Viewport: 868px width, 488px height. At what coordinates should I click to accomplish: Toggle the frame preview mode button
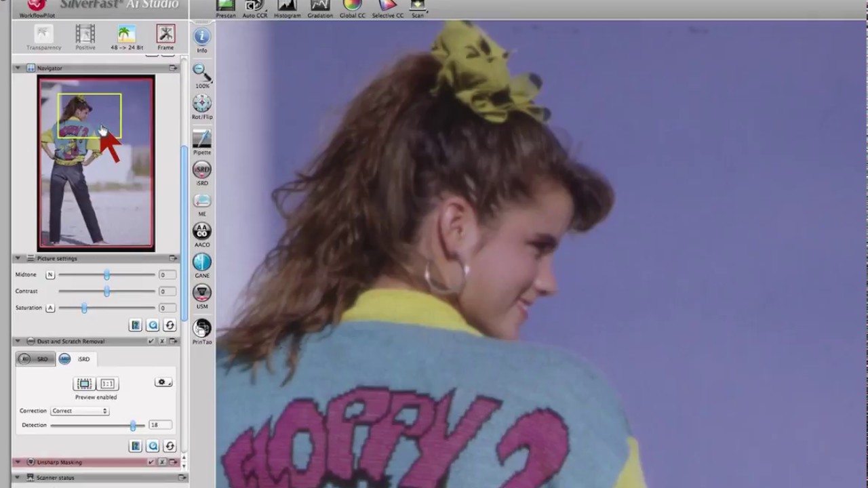84,384
